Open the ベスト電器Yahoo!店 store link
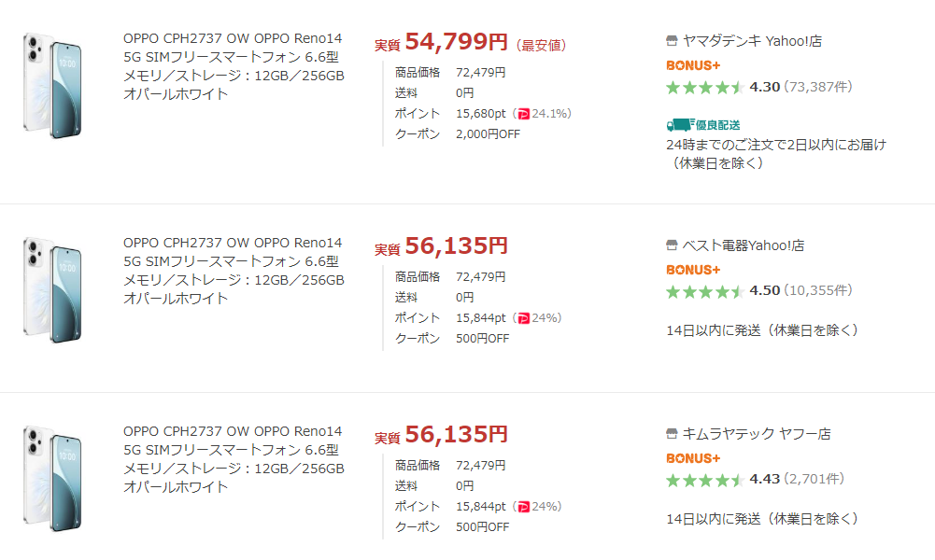Viewport: 935px width, 560px height. click(x=743, y=245)
